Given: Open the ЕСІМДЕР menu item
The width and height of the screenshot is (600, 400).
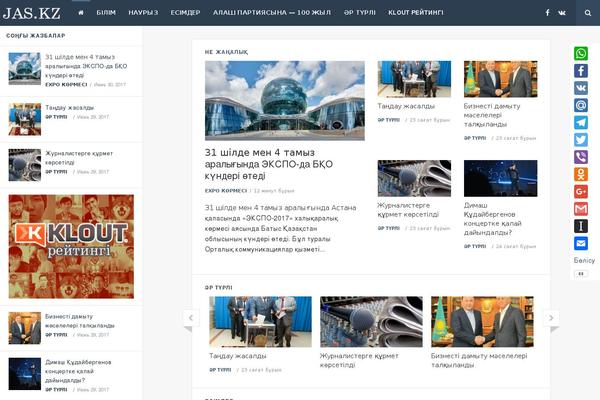Looking at the screenshot, I should pos(185,13).
